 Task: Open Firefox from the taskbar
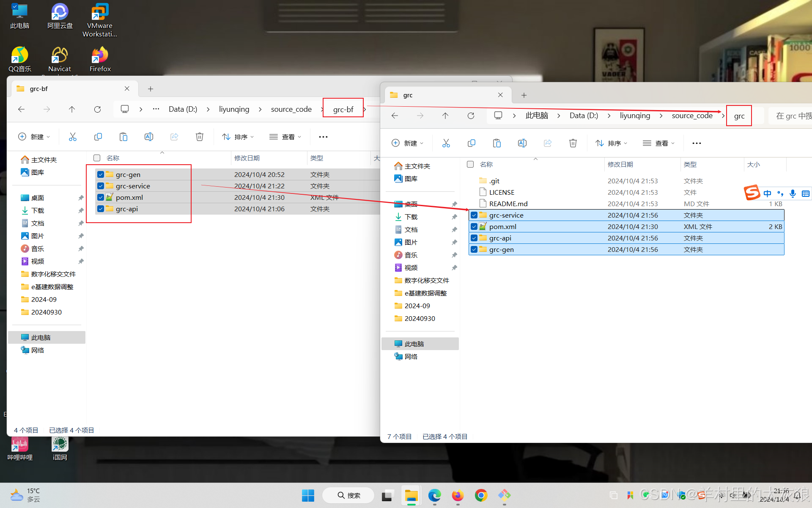pos(458,495)
